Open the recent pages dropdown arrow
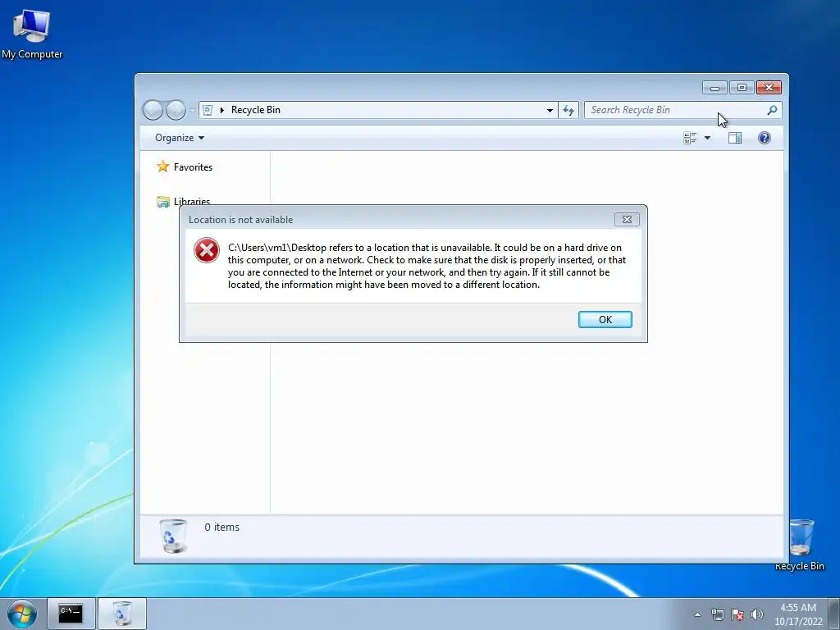The image size is (840, 630). tap(192, 110)
